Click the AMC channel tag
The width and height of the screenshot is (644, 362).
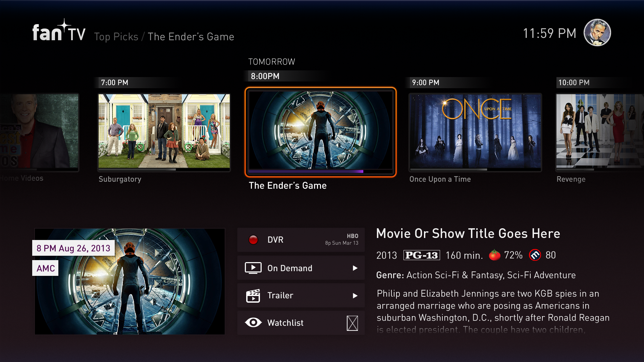45,268
